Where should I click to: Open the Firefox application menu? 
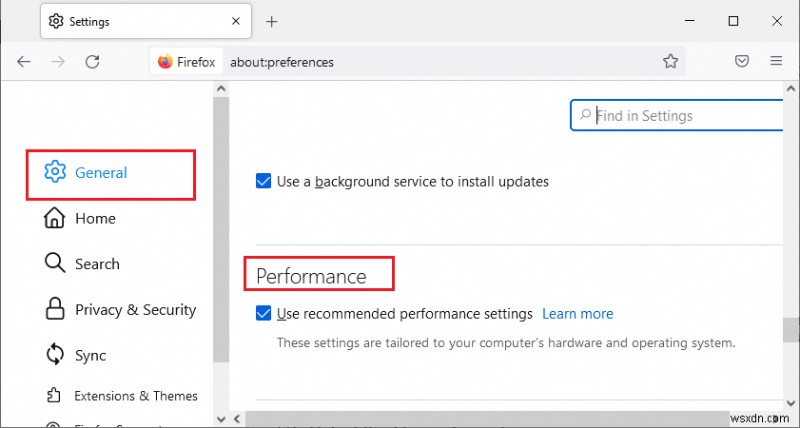point(776,62)
